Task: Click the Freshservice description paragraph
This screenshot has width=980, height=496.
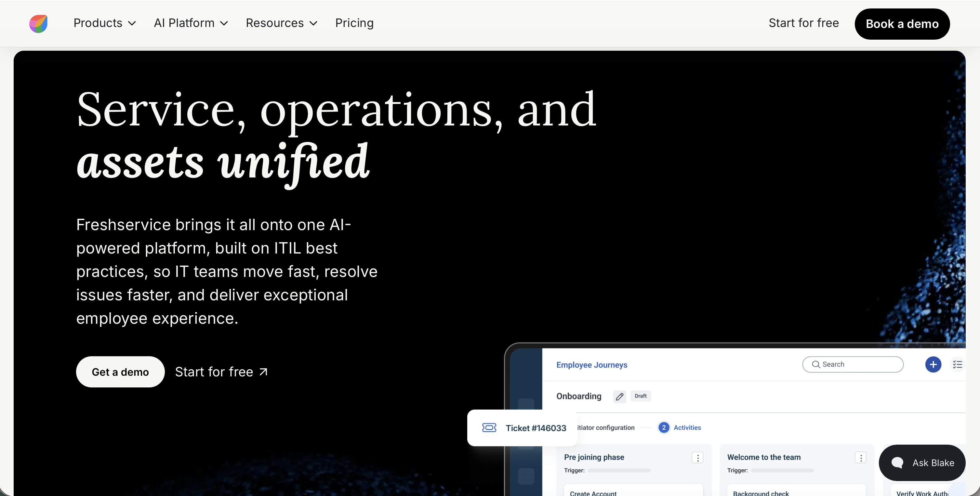Action: pyautogui.click(x=227, y=272)
